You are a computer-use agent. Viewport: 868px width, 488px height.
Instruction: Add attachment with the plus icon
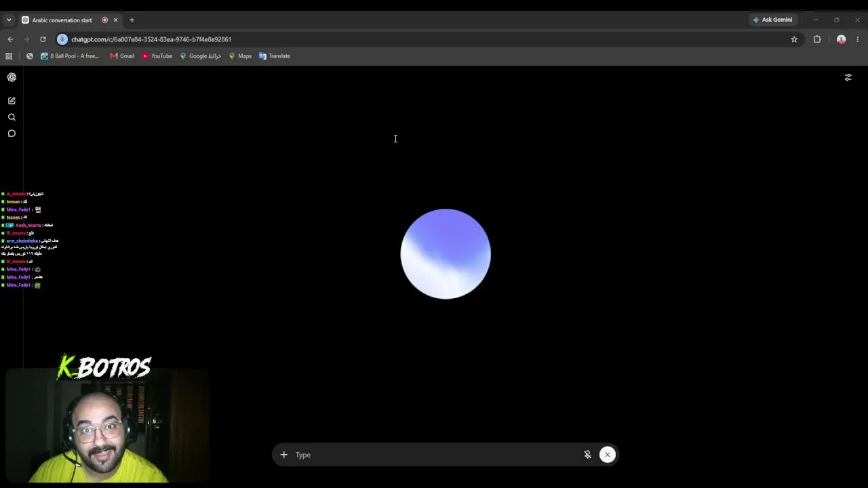283,455
